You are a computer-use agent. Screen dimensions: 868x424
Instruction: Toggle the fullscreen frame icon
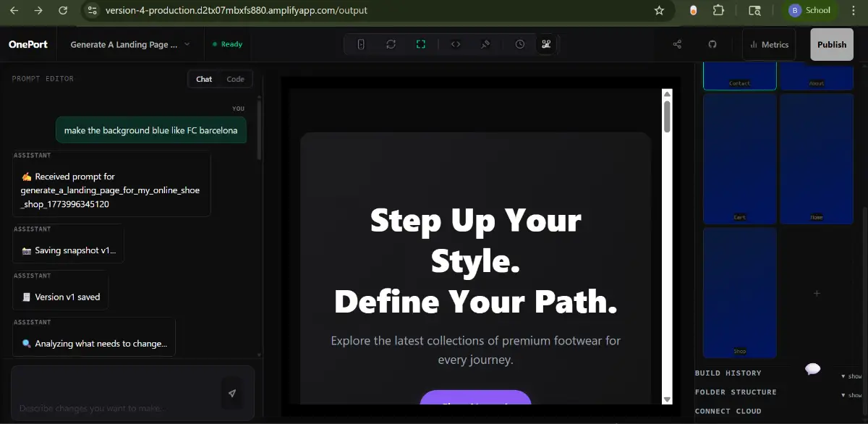click(x=420, y=44)
